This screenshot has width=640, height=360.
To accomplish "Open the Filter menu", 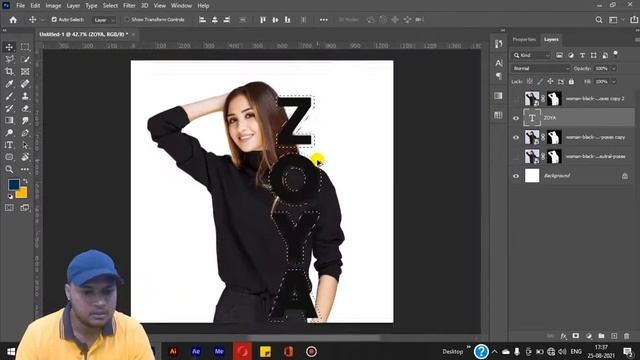I will 129,6.
